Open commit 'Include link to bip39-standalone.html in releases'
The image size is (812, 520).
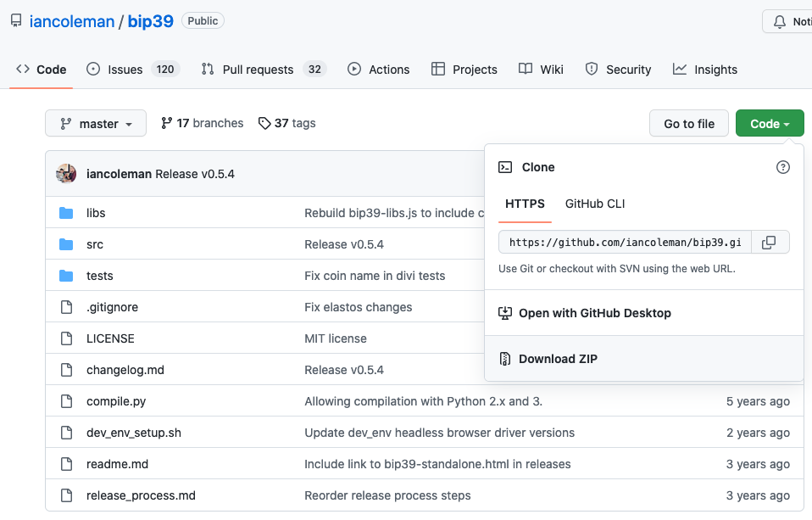tap(437, 464)
